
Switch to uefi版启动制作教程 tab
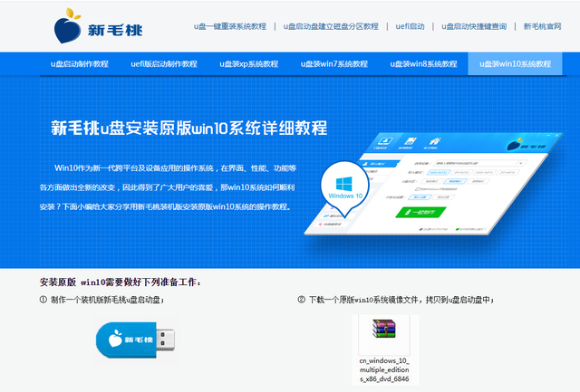click(x=164, y=64)
